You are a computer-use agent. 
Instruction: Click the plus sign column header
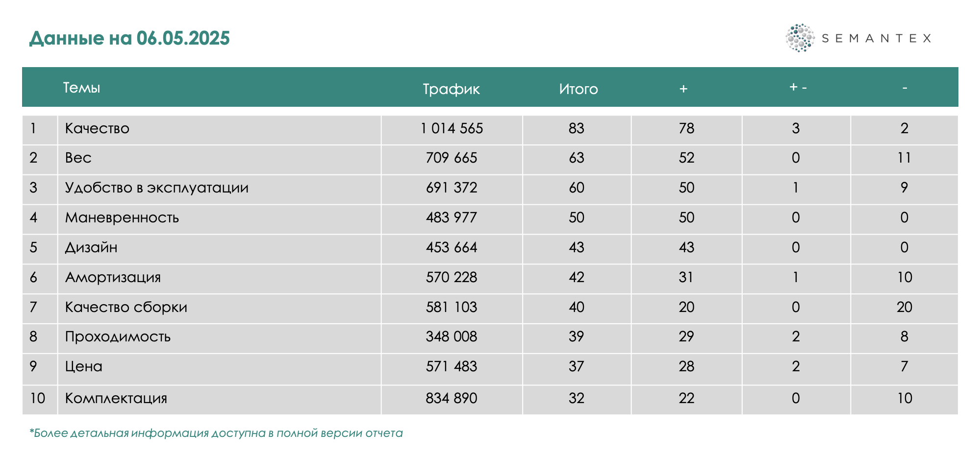tap(683, 89)
